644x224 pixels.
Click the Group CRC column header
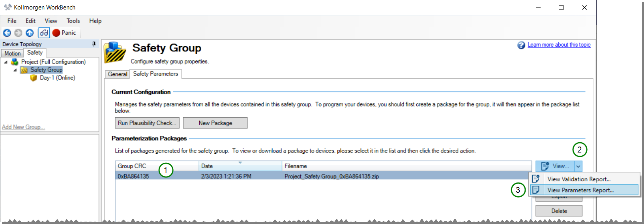coord(157,166)
